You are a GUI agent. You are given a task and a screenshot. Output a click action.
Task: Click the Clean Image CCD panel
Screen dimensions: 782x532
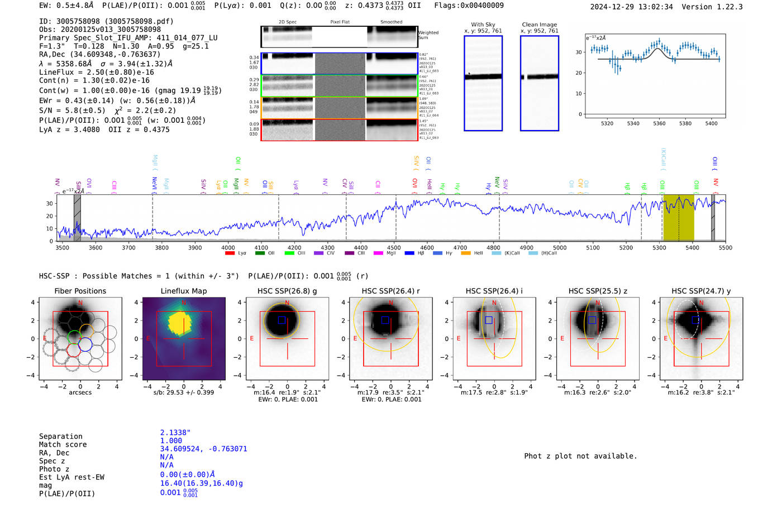(540, 83)
